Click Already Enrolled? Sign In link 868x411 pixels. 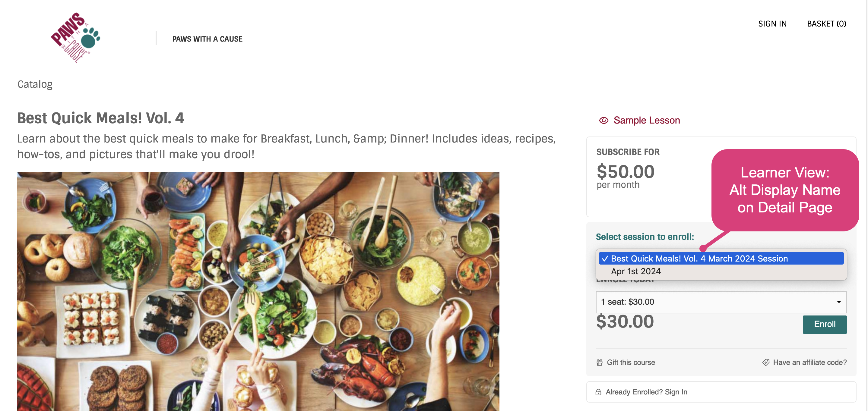click(646, 392)
